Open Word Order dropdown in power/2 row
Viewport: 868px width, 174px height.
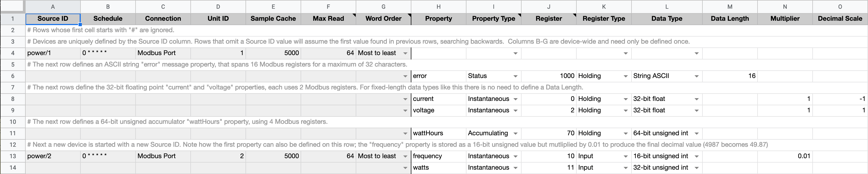coord(405,157)
